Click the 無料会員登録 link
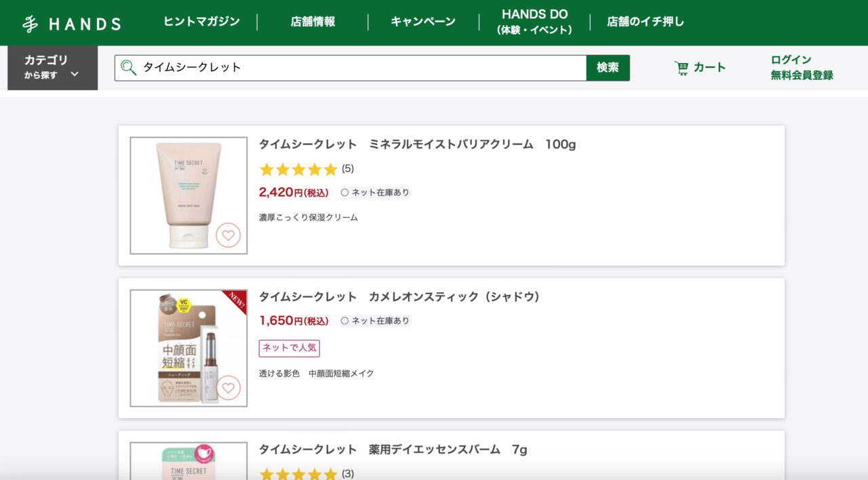Image resolution: width=868 pixels, height=480 pixels. 802,75
